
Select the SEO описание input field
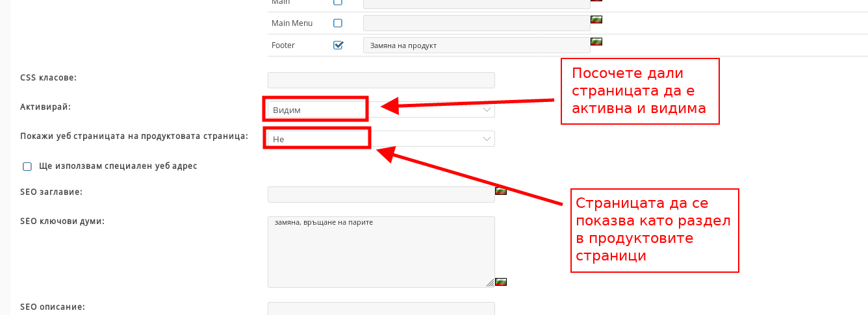tap(381, 309)
